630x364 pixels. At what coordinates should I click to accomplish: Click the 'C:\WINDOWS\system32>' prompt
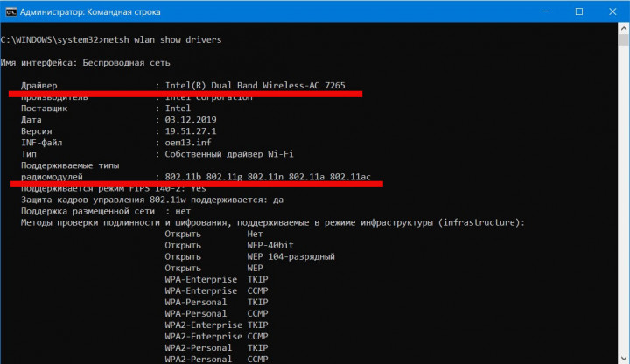52,39
